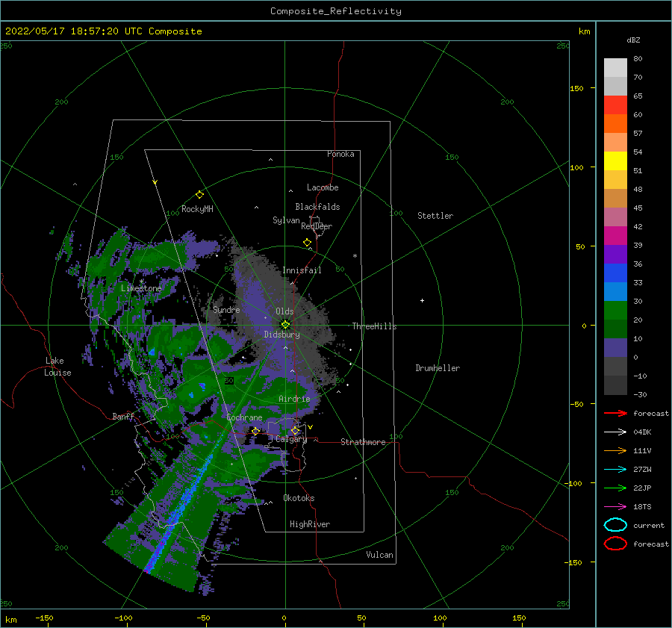Click the Lacombe city label
This screenshot has height=628, width=672.
pyautogui.click(x=323, y=187)
